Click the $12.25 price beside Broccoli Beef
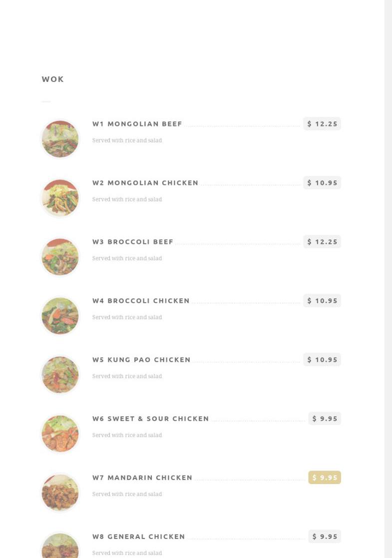392x558 pixels. coord(322,242)
